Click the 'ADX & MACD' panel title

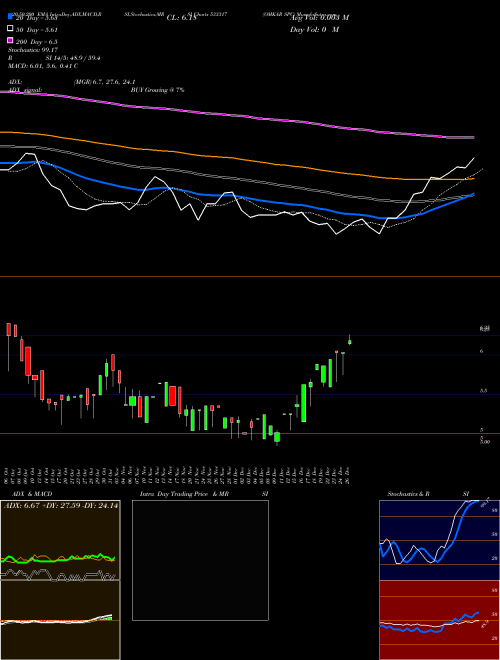pyautogui.click(x=32, y=494)
